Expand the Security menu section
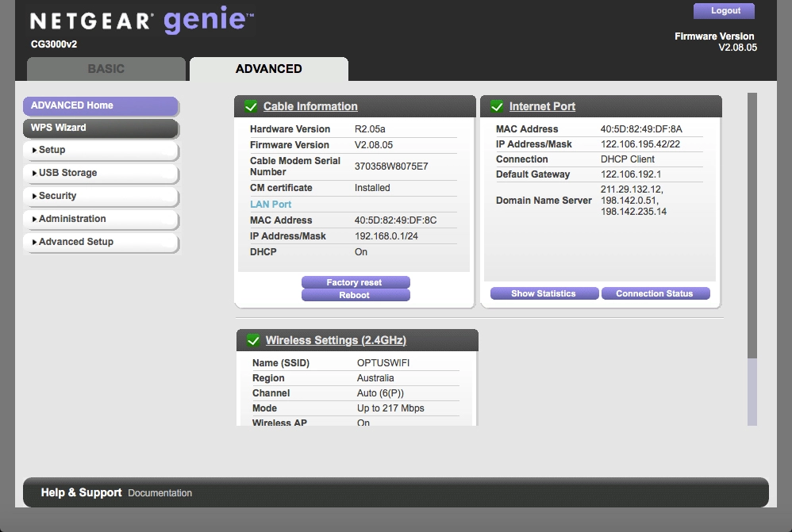 pos(101,196)
